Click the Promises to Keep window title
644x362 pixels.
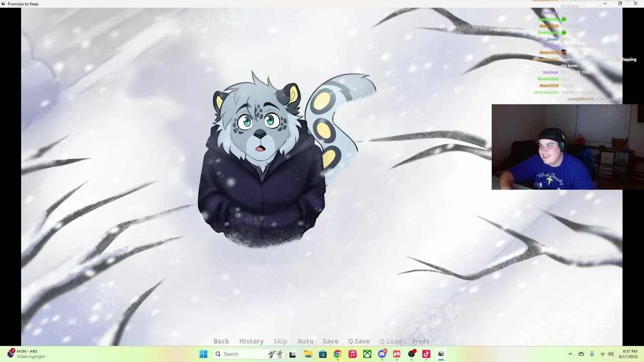[x=23, y=4]
